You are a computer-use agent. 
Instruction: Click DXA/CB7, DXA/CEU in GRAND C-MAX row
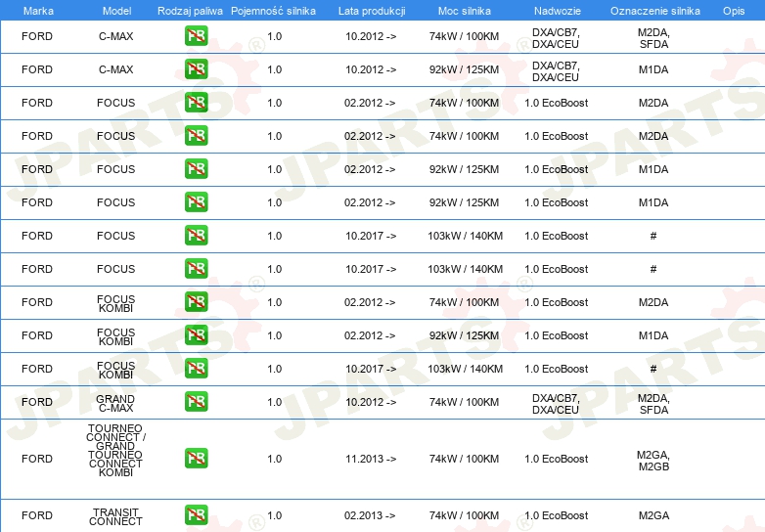point(556,404)
